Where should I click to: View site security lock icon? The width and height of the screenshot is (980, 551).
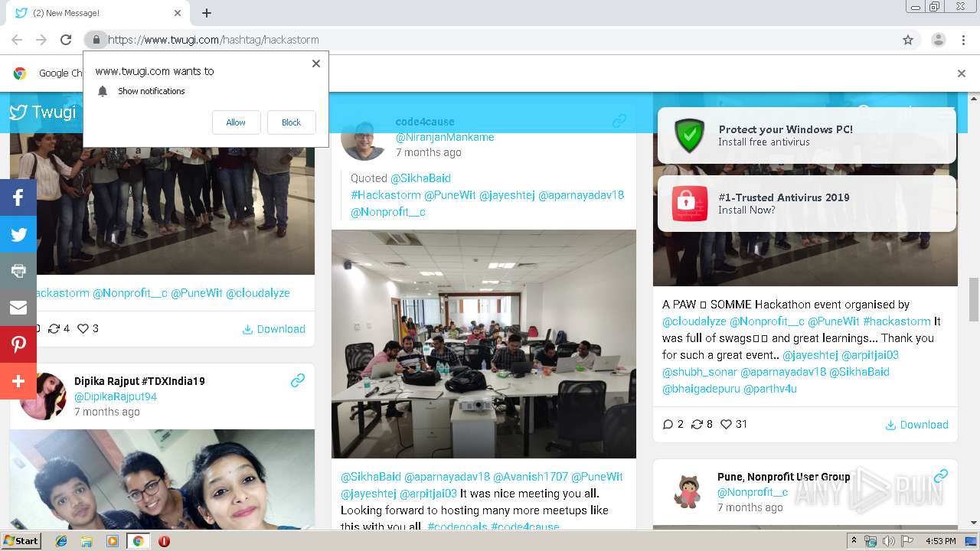tap(96, 40)
